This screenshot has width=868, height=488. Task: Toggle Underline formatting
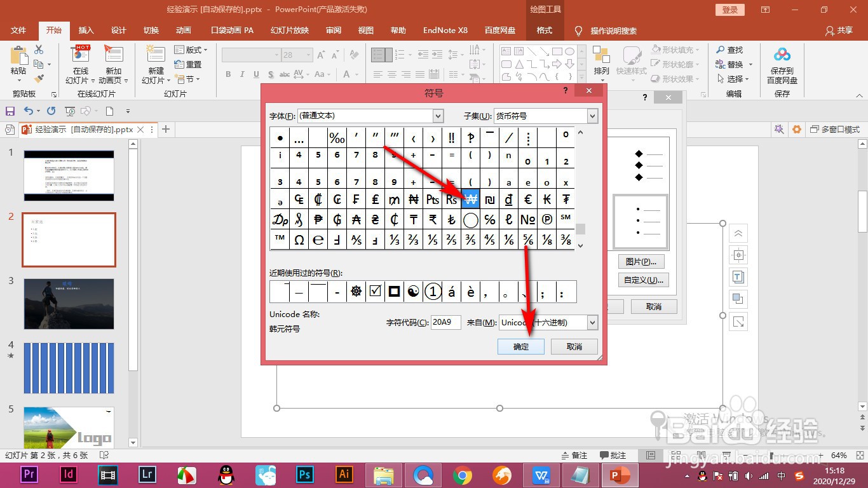click(x=257, y=74)
